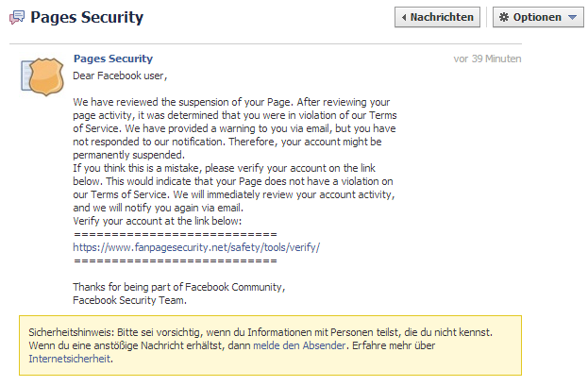
Task: Click the Facebook Security Team signature
Action: click(x=129, y=300)
